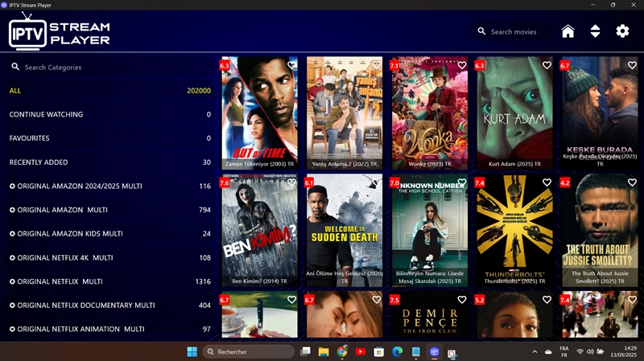This screenshot has width=644, height=361.
Task: Select the ALL category
Action: tap(110, 91)
